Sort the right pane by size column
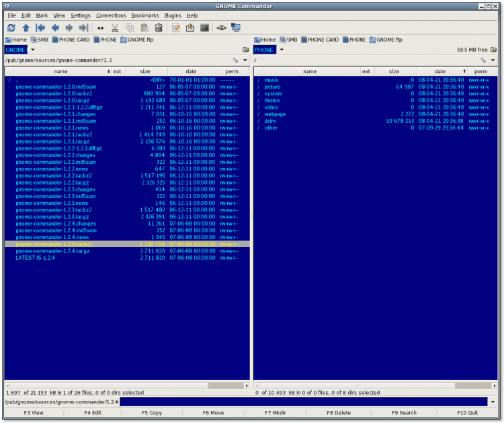504x423 pixels. [x=394, y=71]
